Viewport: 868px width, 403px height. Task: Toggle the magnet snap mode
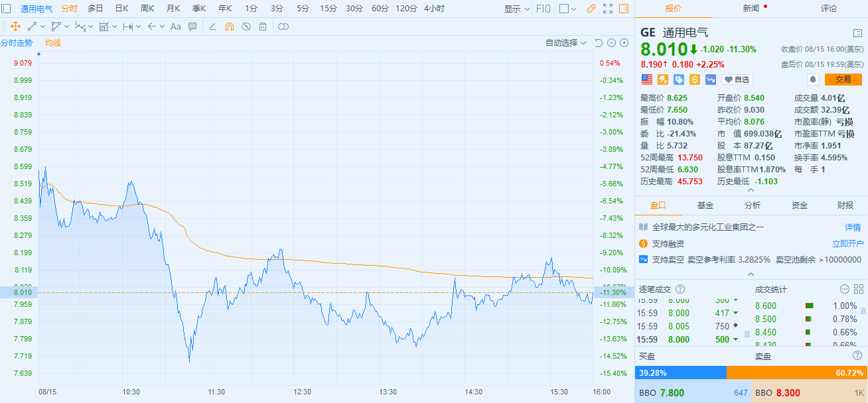point(230,27)
